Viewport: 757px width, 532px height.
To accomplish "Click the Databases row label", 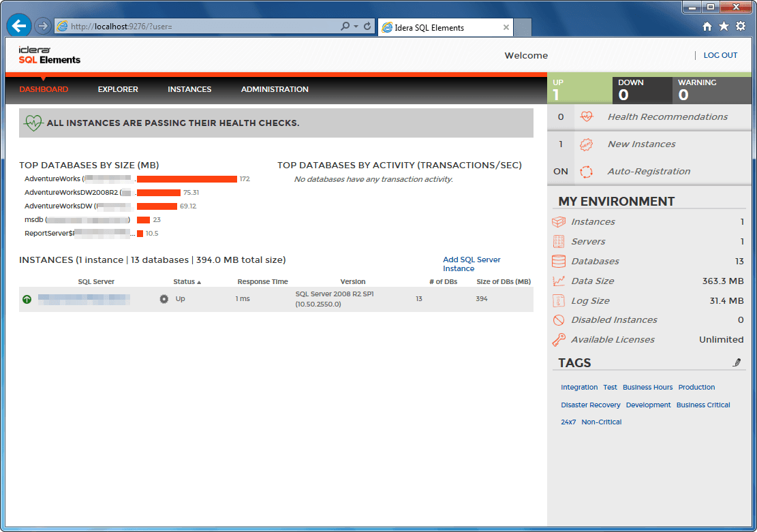I will coord(595,261).
